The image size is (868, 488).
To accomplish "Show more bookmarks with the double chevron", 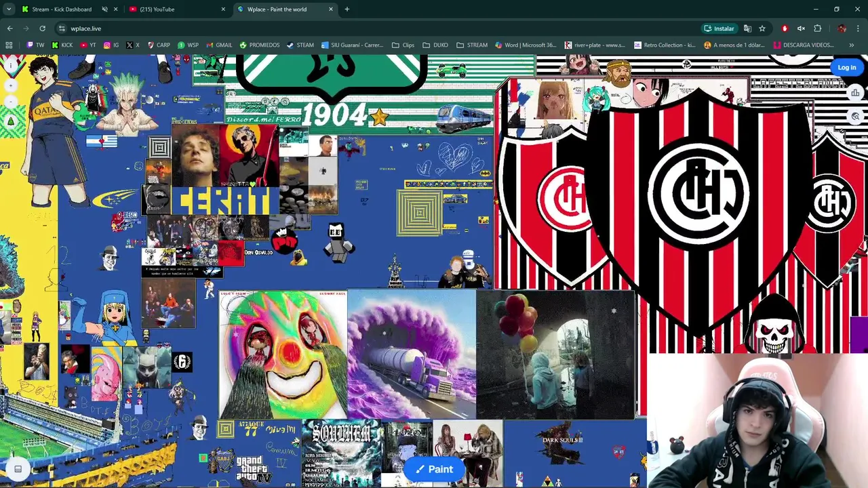I will (852, 45).
